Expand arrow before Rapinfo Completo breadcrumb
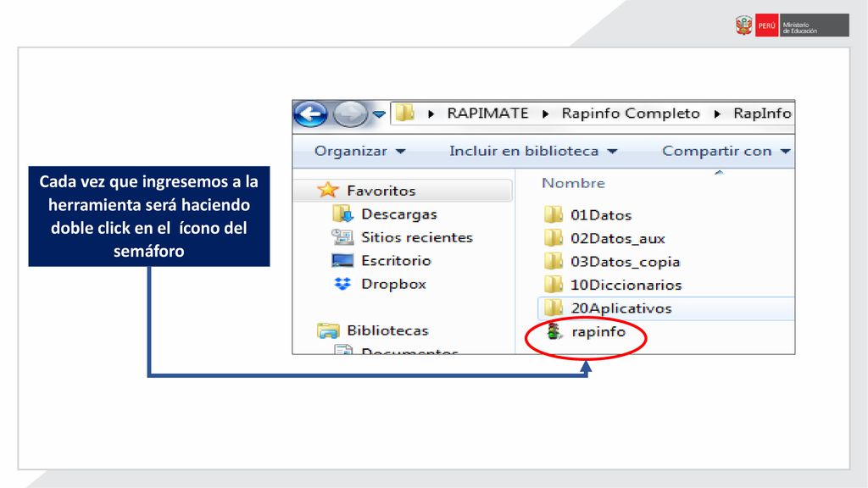The image size is (868, 488). pyautogui.click(x=545, y=114)
